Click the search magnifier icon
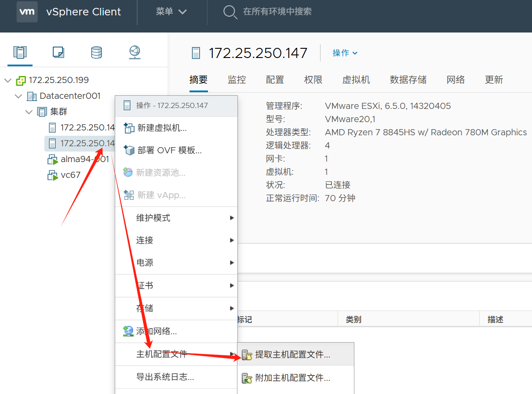 coord(230,12)
